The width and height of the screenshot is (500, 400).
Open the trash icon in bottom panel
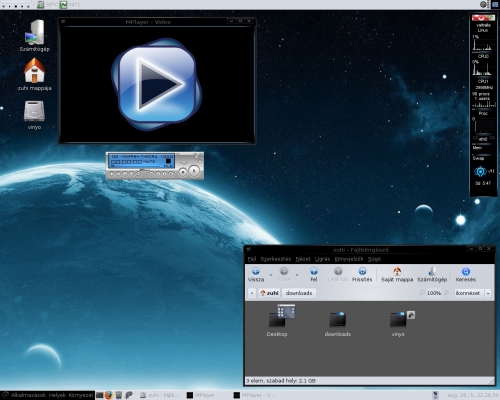[x=119, y=395]
